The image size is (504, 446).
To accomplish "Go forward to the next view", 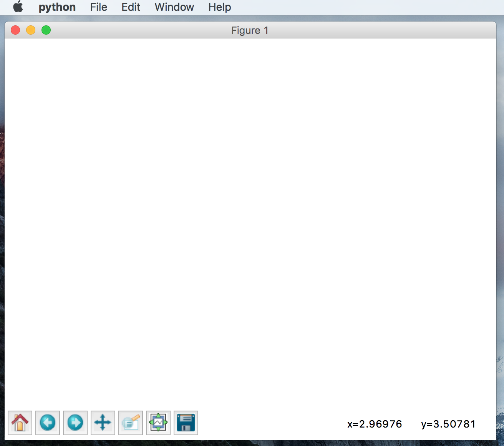I will pyautogui.click(x=75, y=423).
